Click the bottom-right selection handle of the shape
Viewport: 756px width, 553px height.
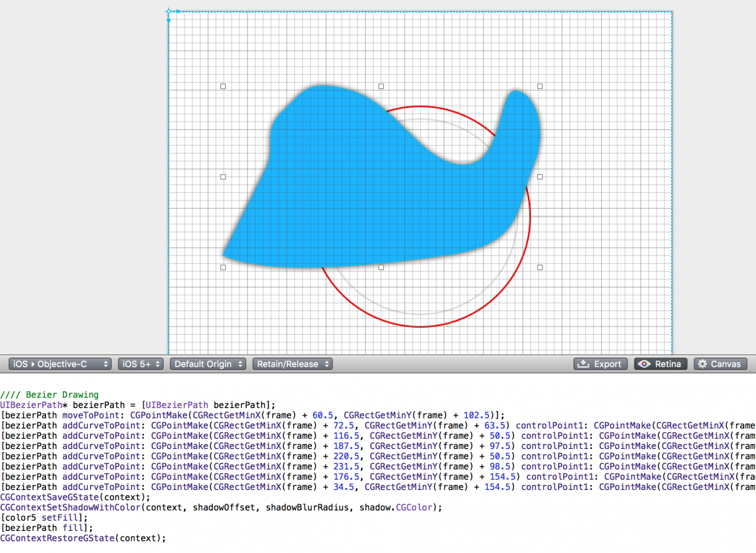(539, 267)
